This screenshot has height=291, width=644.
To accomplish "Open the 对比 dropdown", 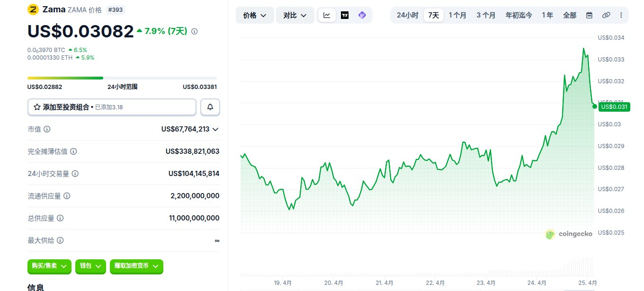I will (295, 15).
